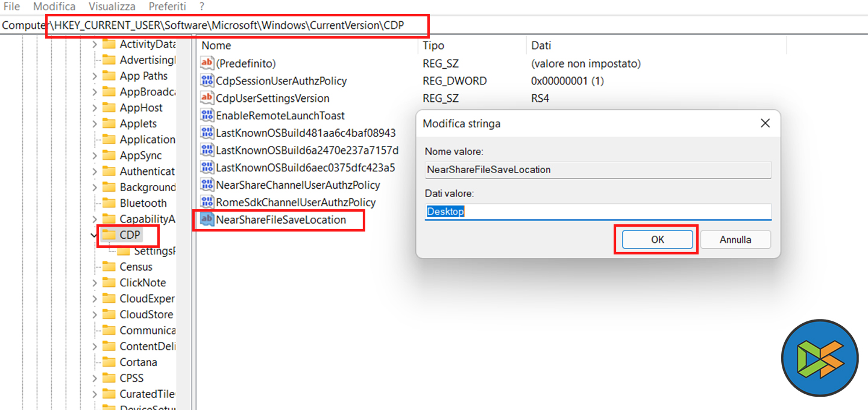The image size is (868, 410).
Task: Click the CdpUserSettingsVersion string icon
Action: (x=207, y=98)
